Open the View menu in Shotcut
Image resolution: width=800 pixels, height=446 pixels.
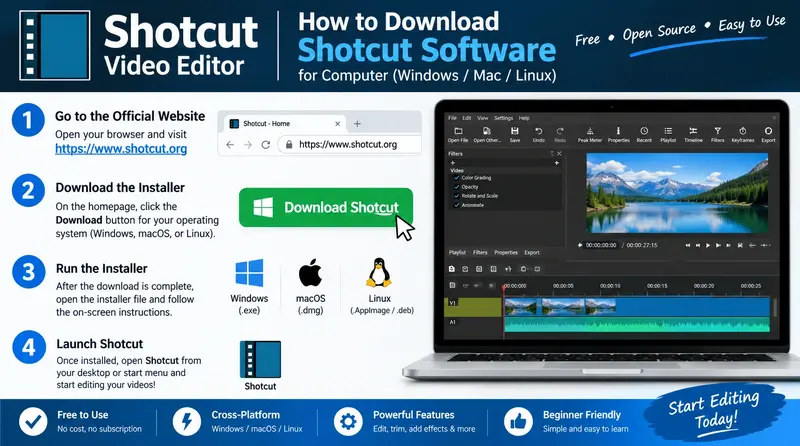482,118
